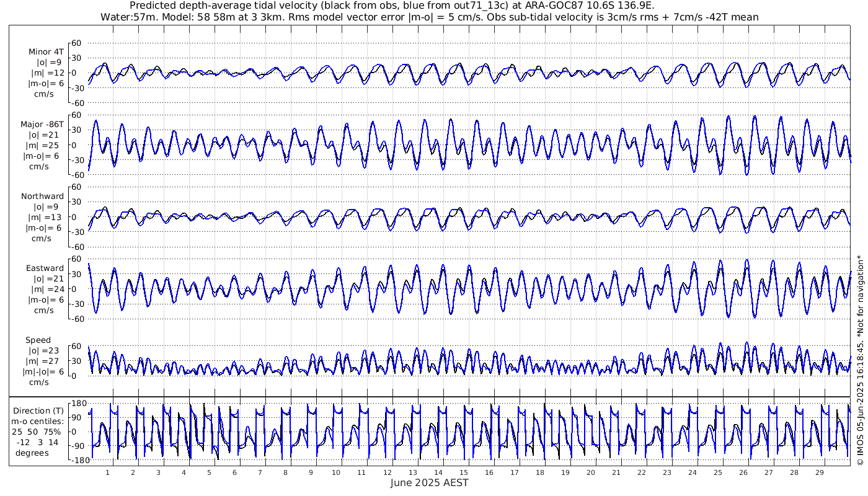868x496 pixels.
Task: Click x-axis day label '1'
Action: (x=108, y=472)
